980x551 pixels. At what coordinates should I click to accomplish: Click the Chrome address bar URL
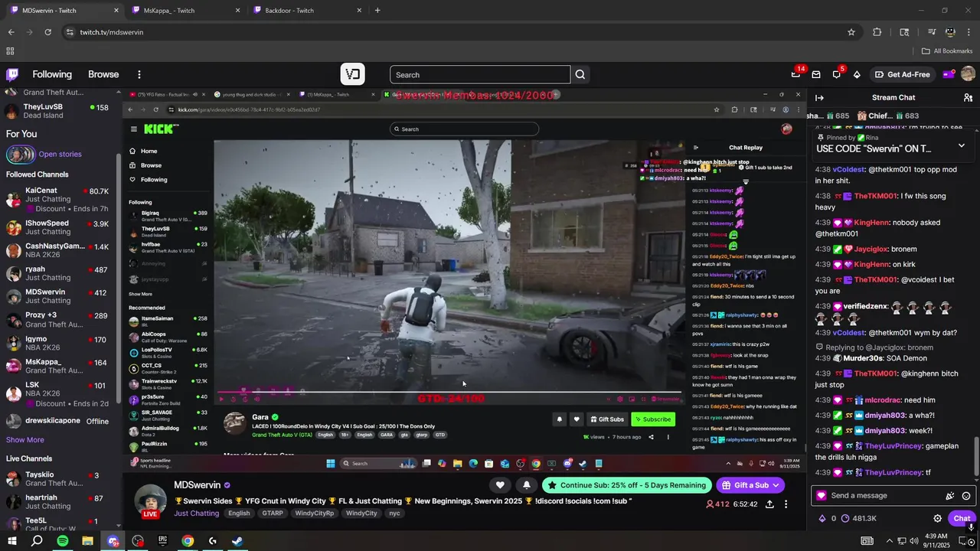tap(112, 32)
